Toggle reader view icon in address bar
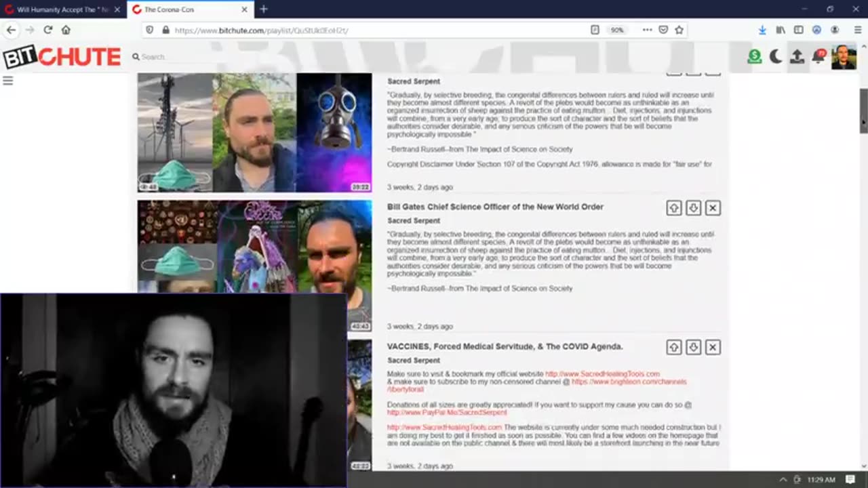 coord(595,30)
